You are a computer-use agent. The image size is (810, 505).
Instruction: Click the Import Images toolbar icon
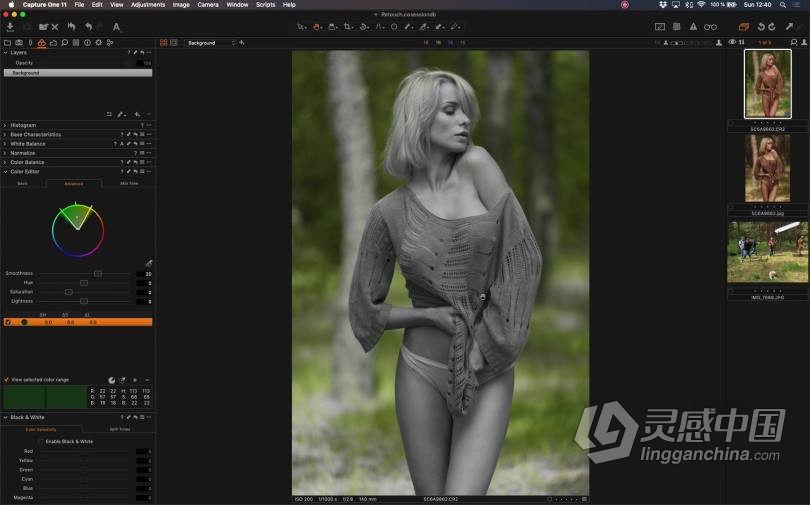tap(10, 27)
